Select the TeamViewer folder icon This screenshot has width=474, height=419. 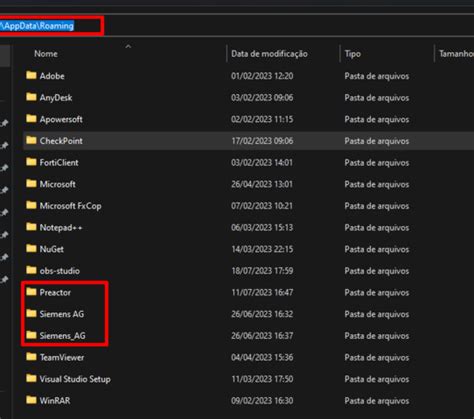tap(31, 357)
